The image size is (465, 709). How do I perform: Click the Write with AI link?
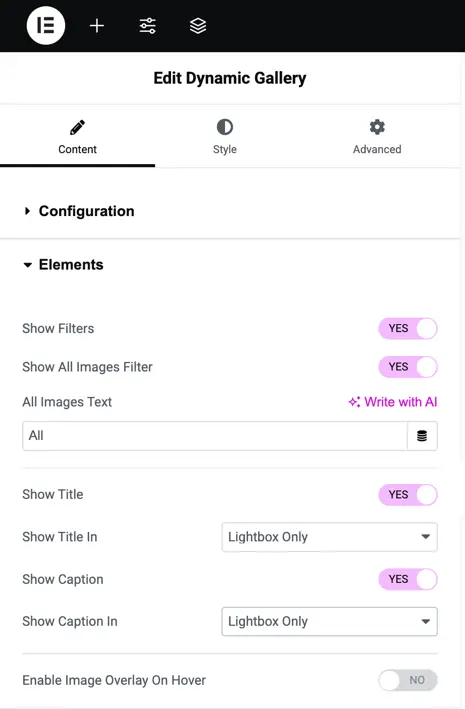(x=393, y=402)
